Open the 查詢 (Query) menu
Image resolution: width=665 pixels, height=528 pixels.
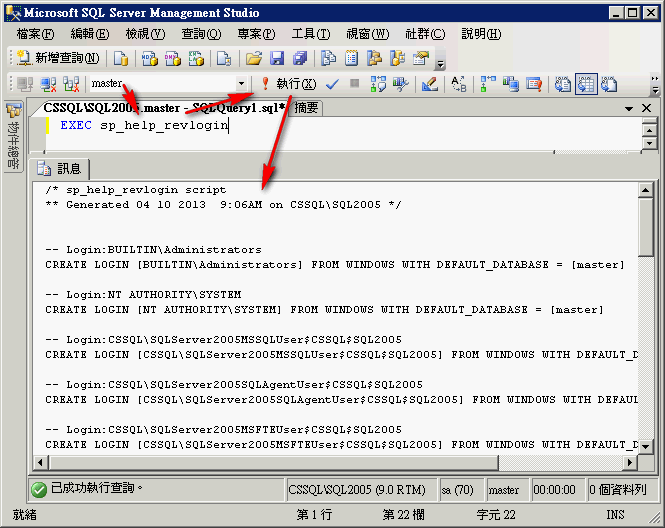200,34
